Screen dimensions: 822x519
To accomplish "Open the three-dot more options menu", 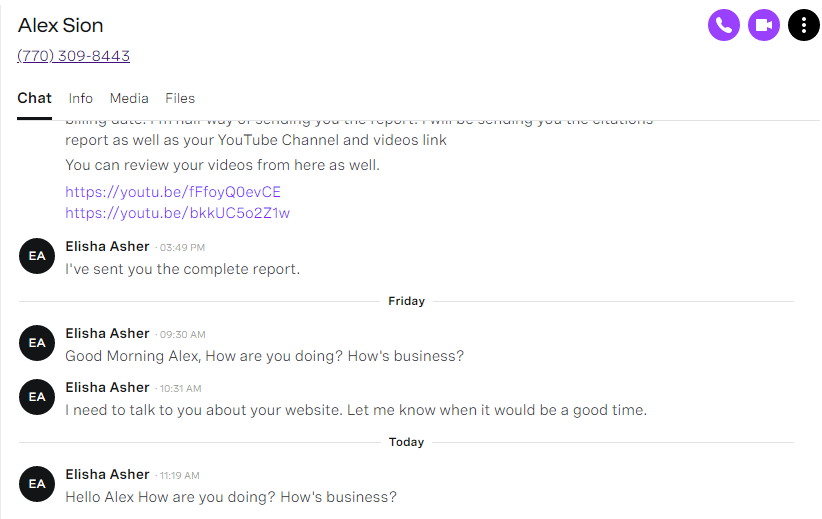I will pos(804,25).
